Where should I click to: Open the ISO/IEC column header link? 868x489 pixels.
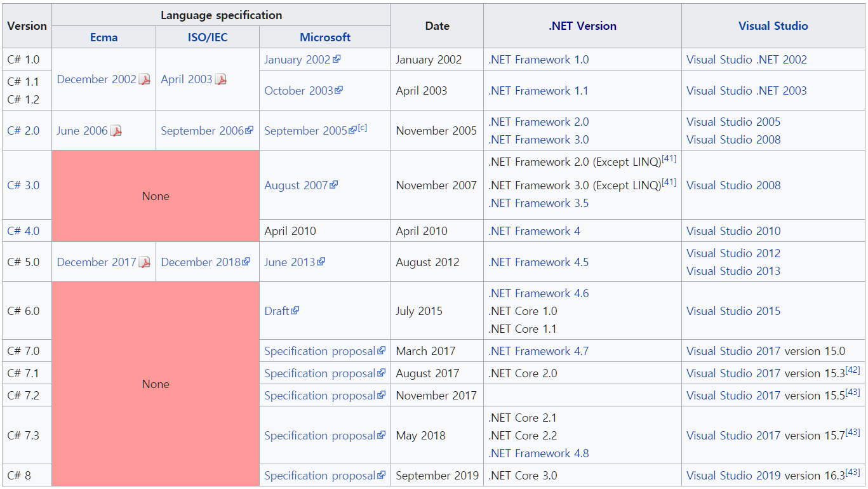coord(208,37)
